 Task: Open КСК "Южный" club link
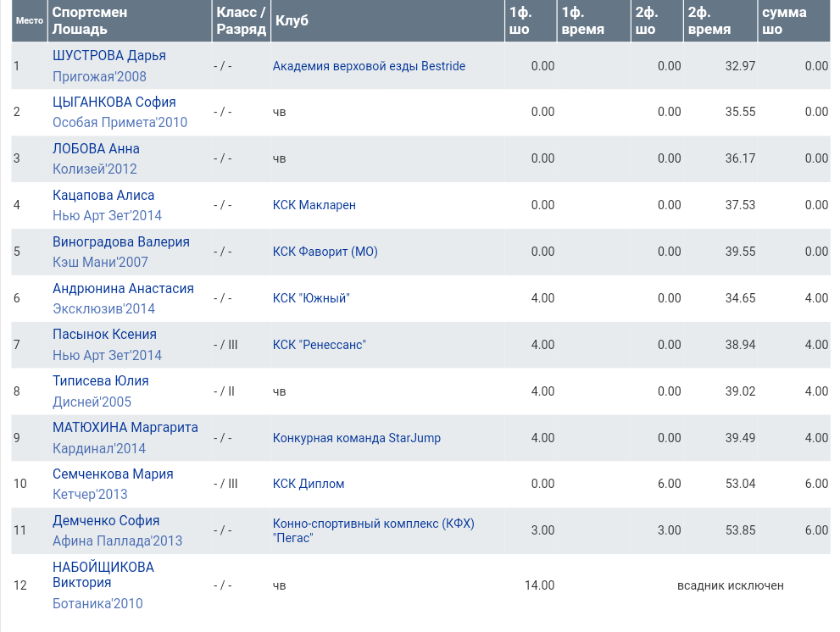pos(311,298)
